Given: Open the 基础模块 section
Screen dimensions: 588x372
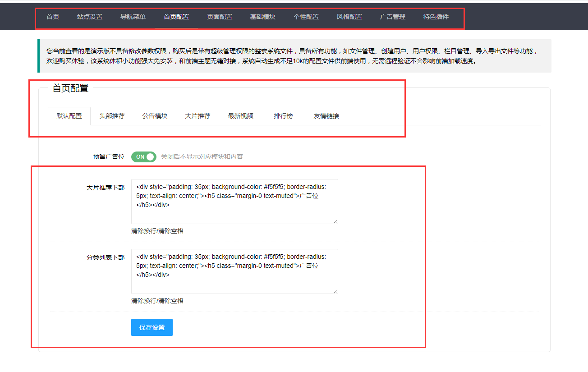Looking at the screenshot, I should pyautogui.click(x=262, y=17).
